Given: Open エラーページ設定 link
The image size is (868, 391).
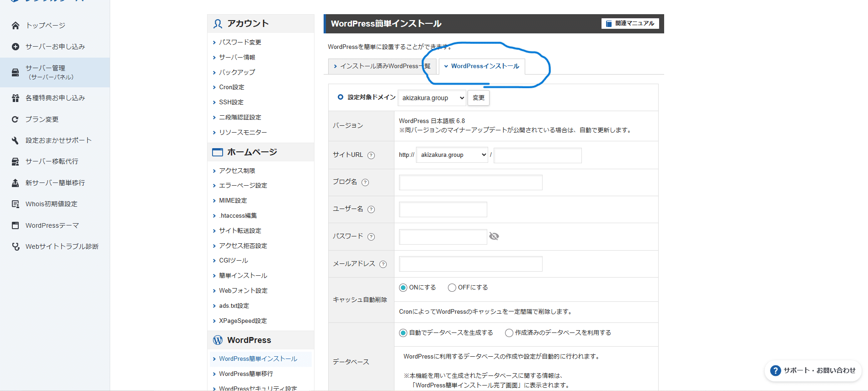Looking at the screenshot, I should pyautogui.click(x=243, y=186).
